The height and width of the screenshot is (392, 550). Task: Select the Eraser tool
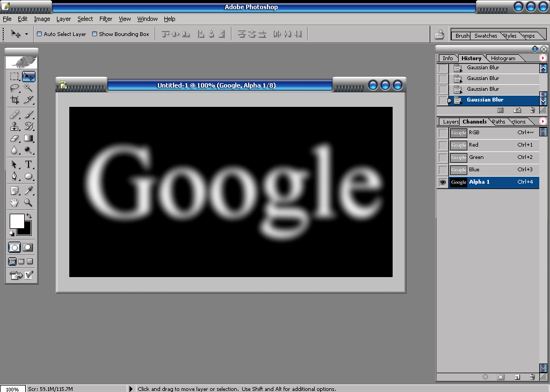point(15,139)
